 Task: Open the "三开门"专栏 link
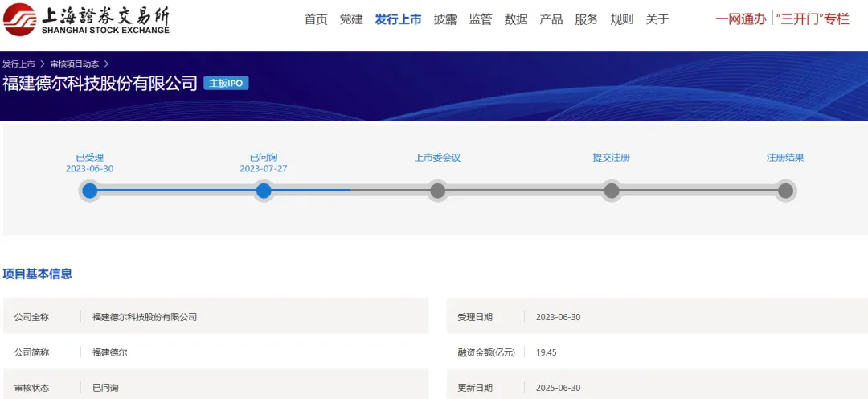(x=813, y=19)
